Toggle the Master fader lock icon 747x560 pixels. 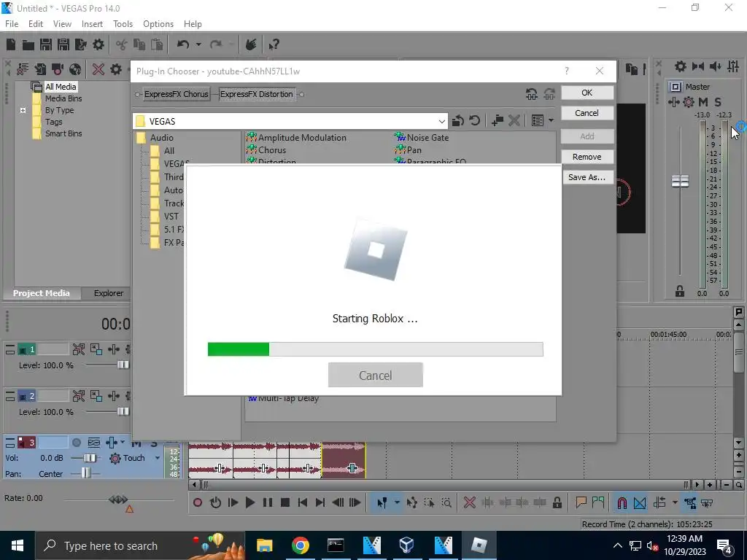pyautogui.click(x=680, y=291)
